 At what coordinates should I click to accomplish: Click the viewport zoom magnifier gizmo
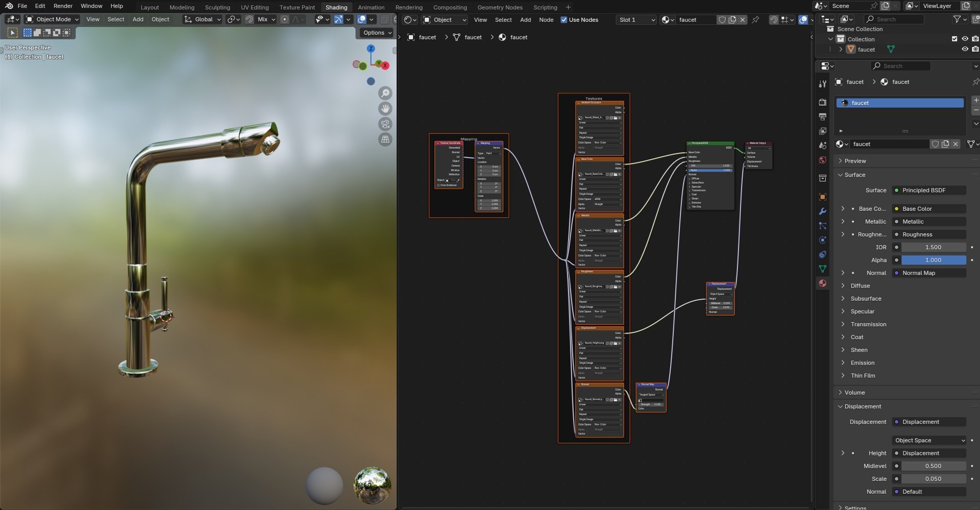[x=385, y=93]
